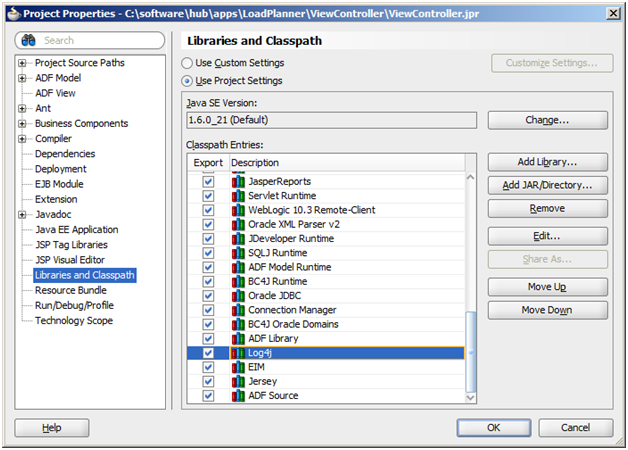
Task: Click the binoculars search icon
Action: pos(31,41)
